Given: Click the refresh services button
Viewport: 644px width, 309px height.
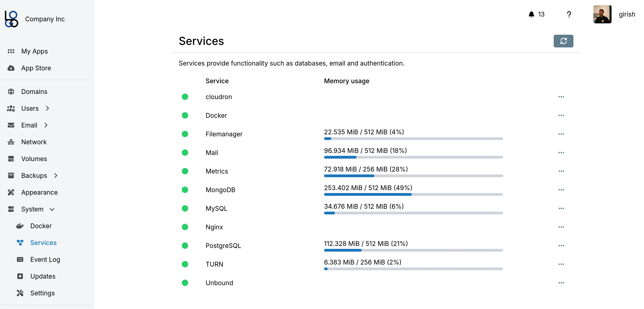Looking at the screenshot, I should [x=563, y=41].
